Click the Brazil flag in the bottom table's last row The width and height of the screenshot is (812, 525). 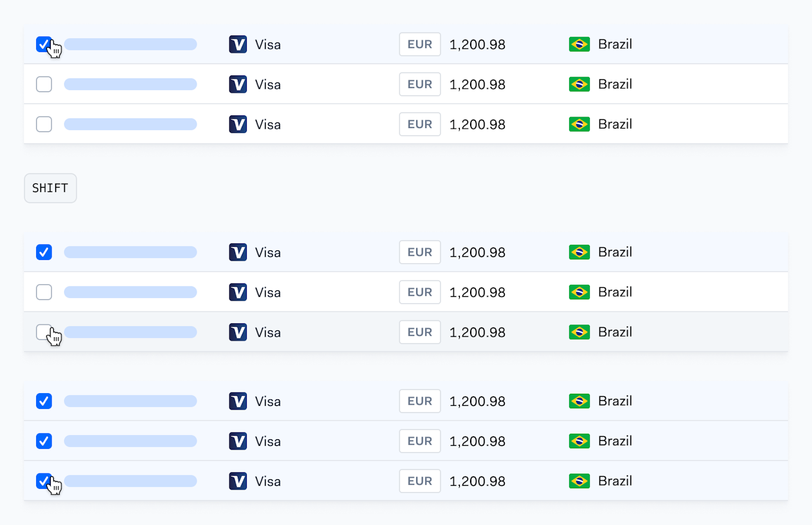(x=580, y=481)
